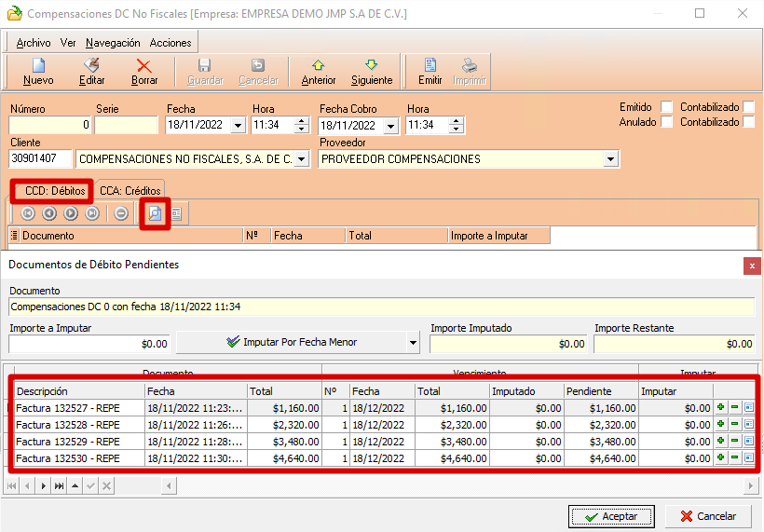The height and width of the screenshot is (532, 764).
Task: Click the detail form icon next to magnifier
Action: click(176, 214)
